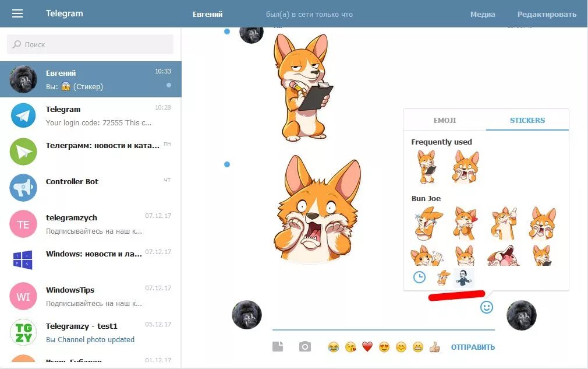Open the Евгений chat in list
This screenshot has height=369, width=588.
coord(91,79)
